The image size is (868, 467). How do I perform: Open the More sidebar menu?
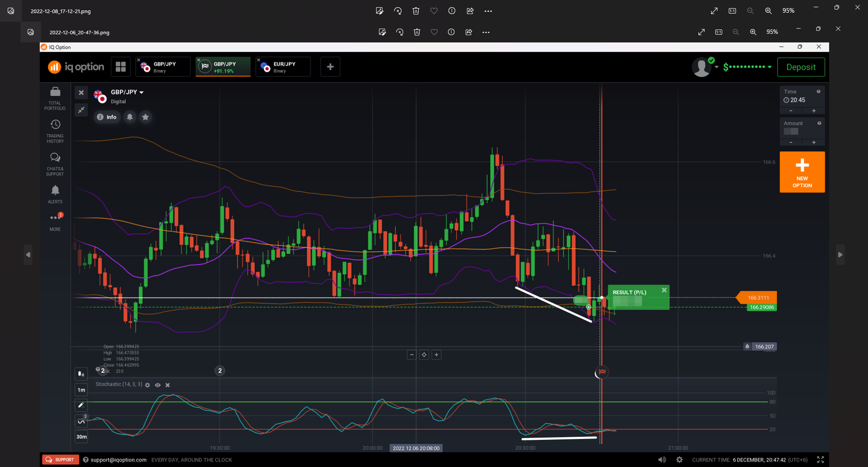point(55,222)
